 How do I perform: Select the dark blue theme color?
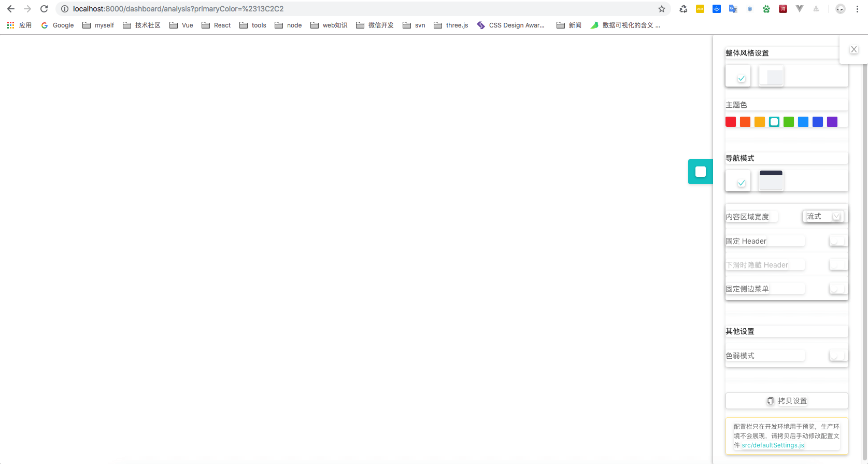pyautogui.click(x=818, y=122)
